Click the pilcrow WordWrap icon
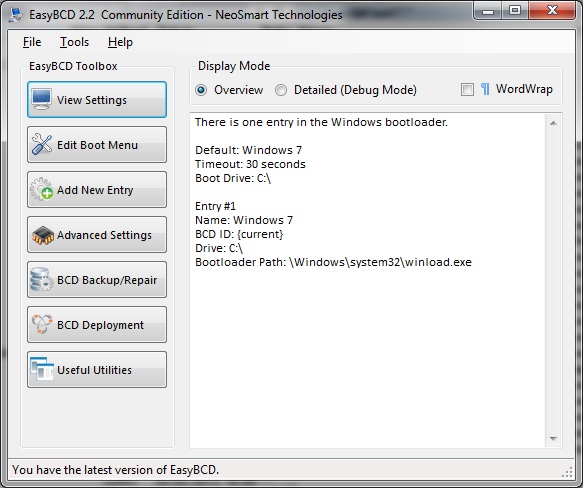 click(485, 89)
